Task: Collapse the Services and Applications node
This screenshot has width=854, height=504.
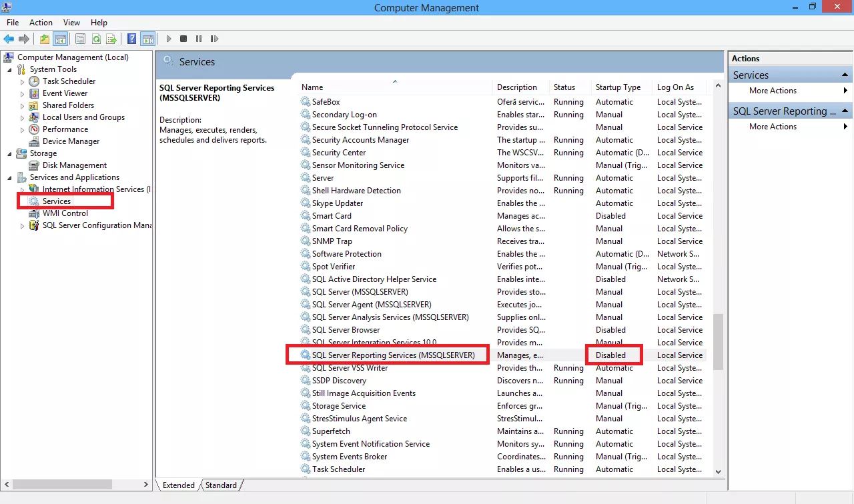Action: 10,177
